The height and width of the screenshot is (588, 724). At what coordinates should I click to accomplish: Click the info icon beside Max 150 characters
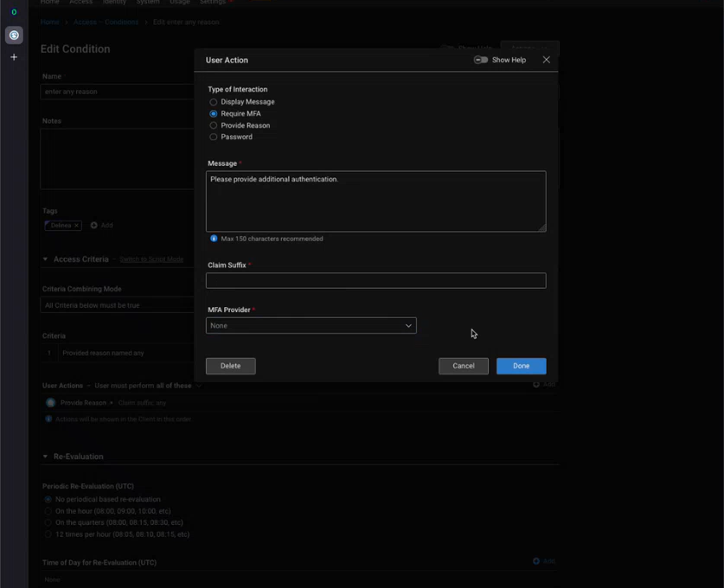214,239
